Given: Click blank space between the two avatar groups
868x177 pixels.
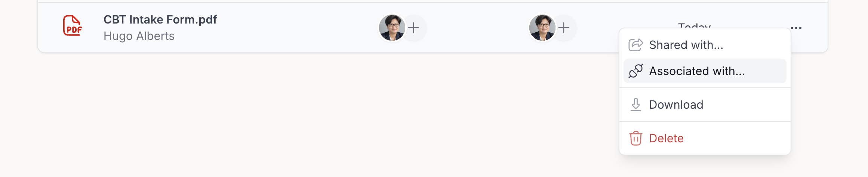Looking at the screenshot, I should (477, 28).
